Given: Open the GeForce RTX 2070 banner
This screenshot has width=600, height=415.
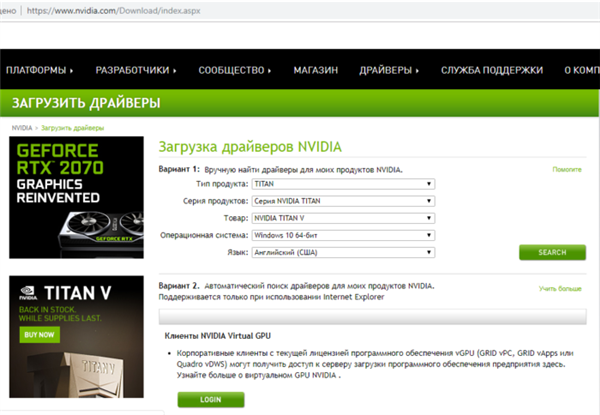Looking at the screenshot, I should [x=77, y=197].
